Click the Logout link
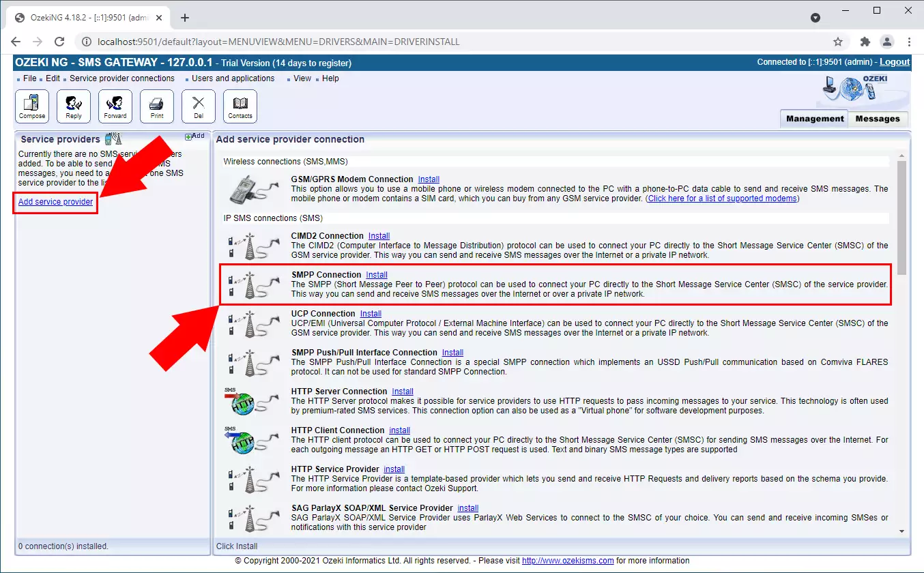 tap(895, 62)
